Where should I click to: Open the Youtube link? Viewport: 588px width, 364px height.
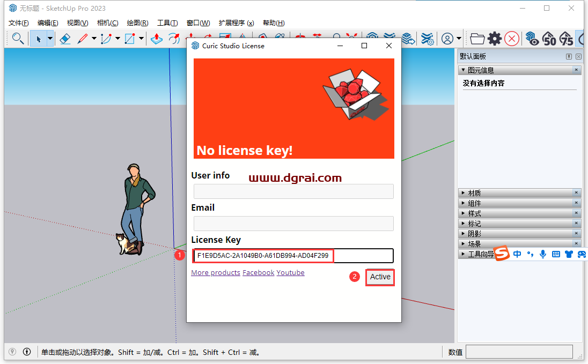point(291,272)
